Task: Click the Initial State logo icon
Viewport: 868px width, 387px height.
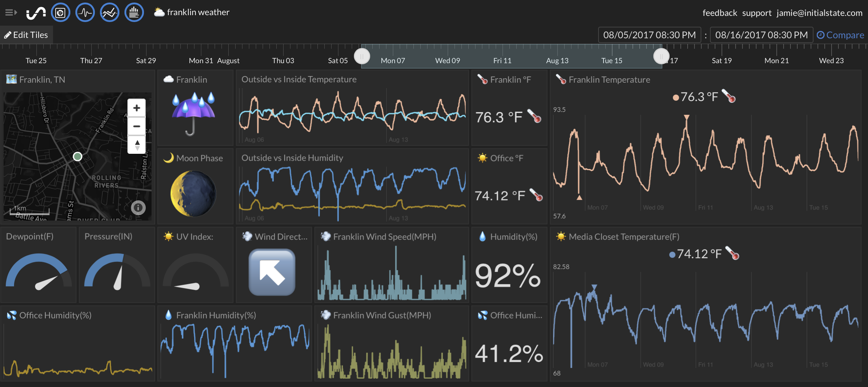Action: 36,13
